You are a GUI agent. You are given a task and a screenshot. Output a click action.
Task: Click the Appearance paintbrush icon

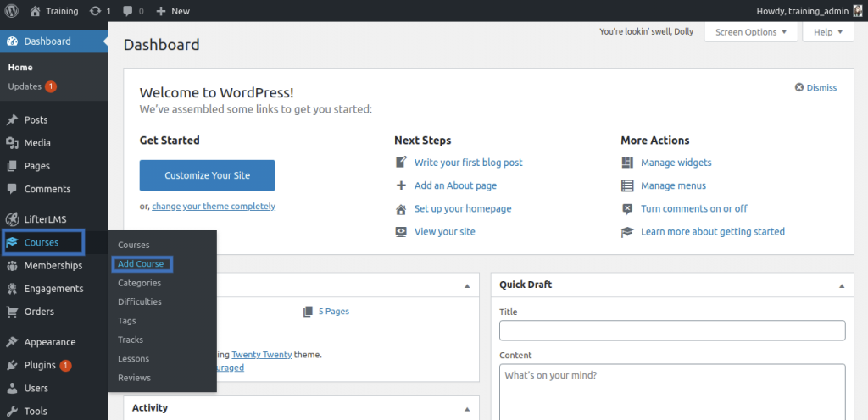pyautogui.click(x=12, y=342)
